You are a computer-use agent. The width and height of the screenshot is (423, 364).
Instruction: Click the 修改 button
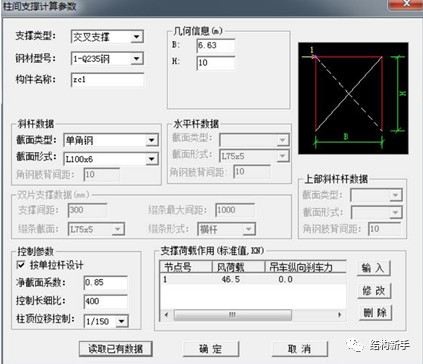pyautogui.click(x=373, y=291)
